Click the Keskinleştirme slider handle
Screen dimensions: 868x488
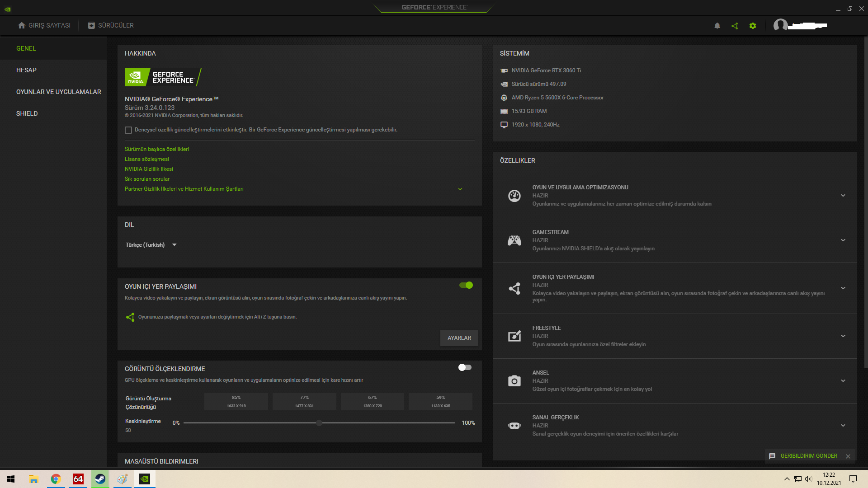[x=319, y=423]
